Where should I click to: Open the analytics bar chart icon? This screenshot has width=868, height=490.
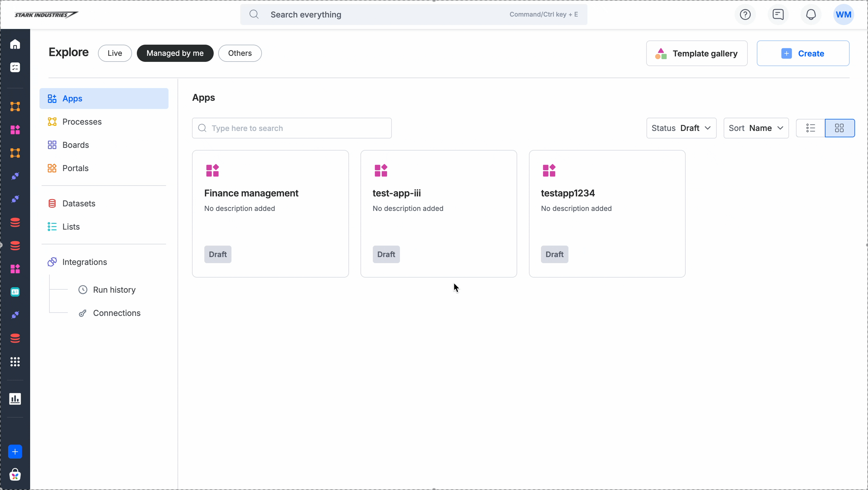pos(15,399)
